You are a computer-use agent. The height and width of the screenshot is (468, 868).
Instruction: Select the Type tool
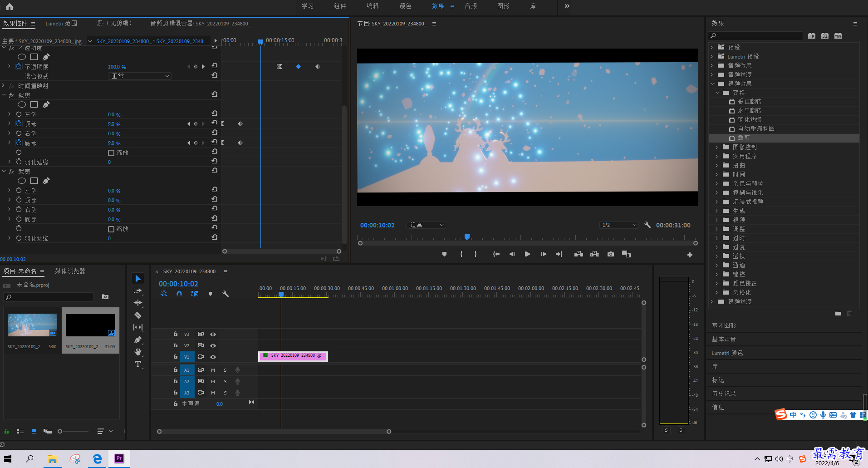pyautogui.click(x=138, y=364)
